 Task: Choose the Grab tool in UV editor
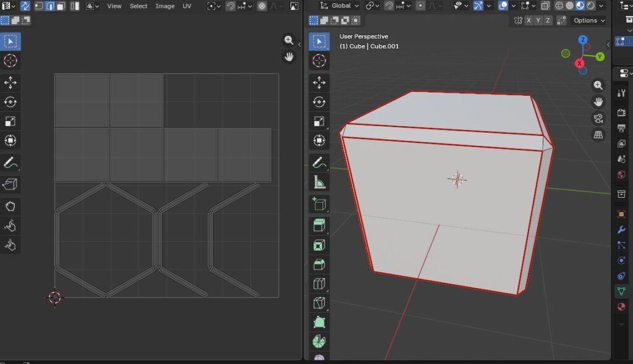pyautogui.click(x=11, y=205)
